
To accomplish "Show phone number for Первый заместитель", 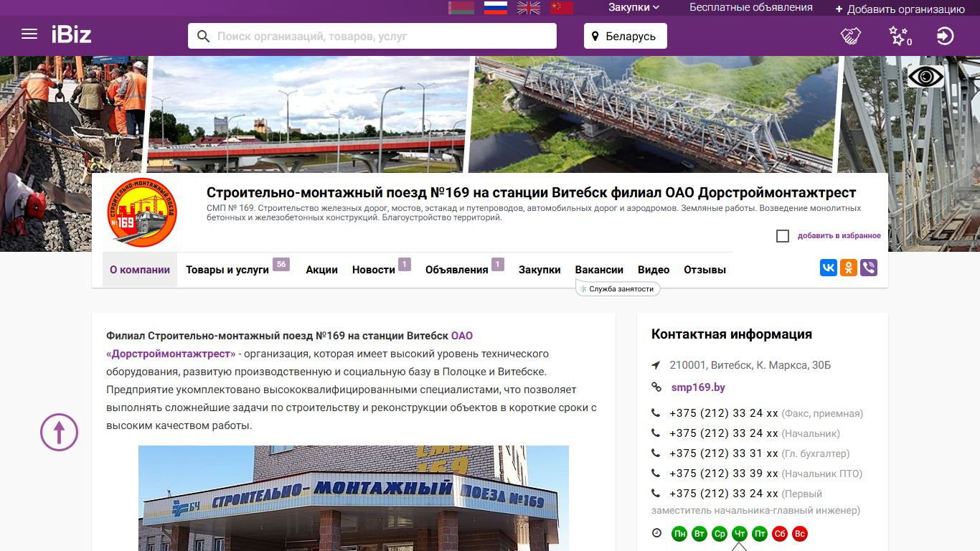I will [x=724, y=494].
